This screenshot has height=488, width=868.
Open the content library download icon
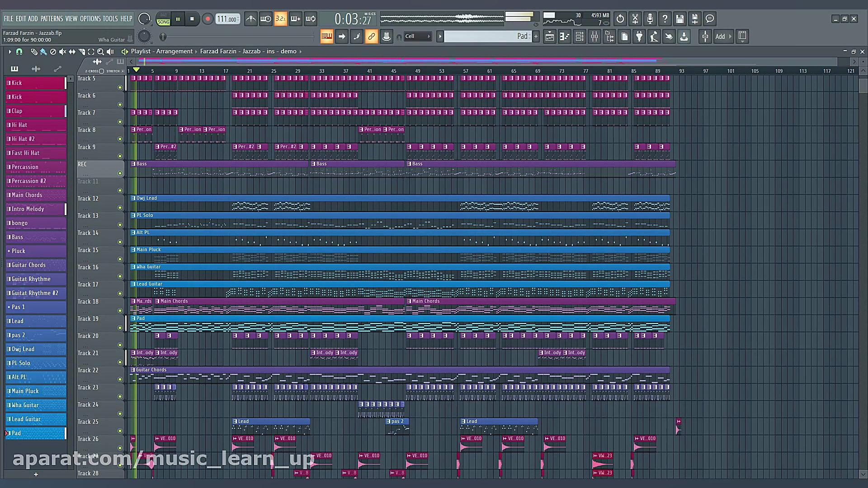[x=684, y=37]
